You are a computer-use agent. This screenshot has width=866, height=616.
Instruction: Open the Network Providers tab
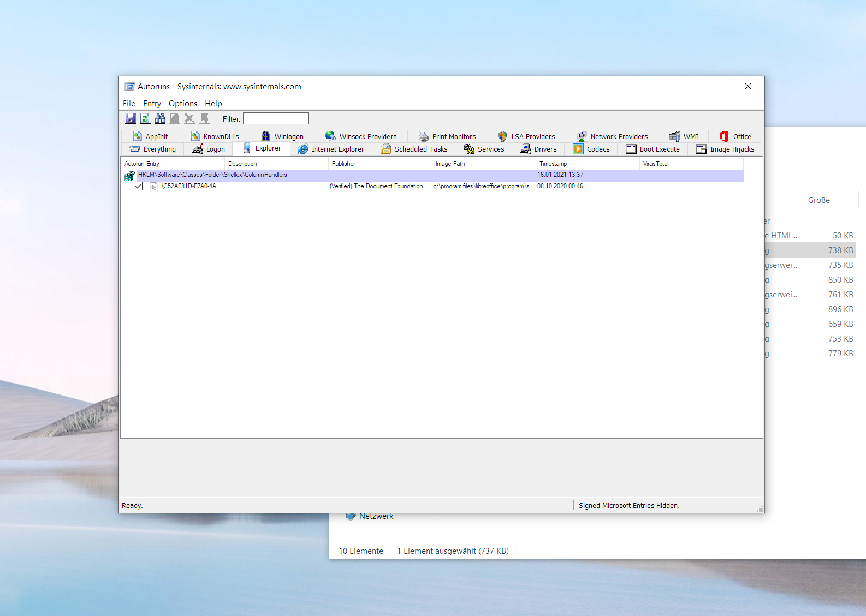click(x=613, y=136)
